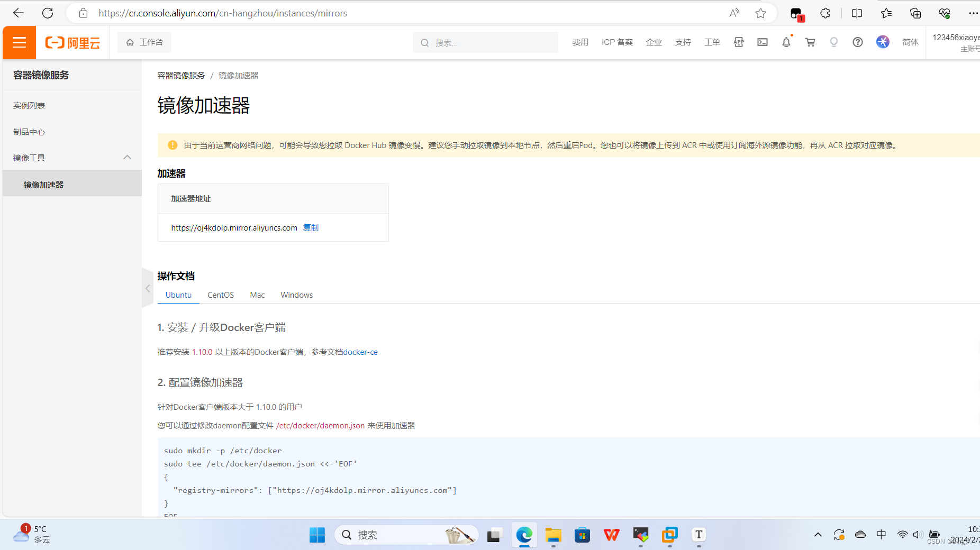Open the 费用 billing menu
Image resolution: width=980 pixels, height=550 pixels.
click(x=580, y=42)
